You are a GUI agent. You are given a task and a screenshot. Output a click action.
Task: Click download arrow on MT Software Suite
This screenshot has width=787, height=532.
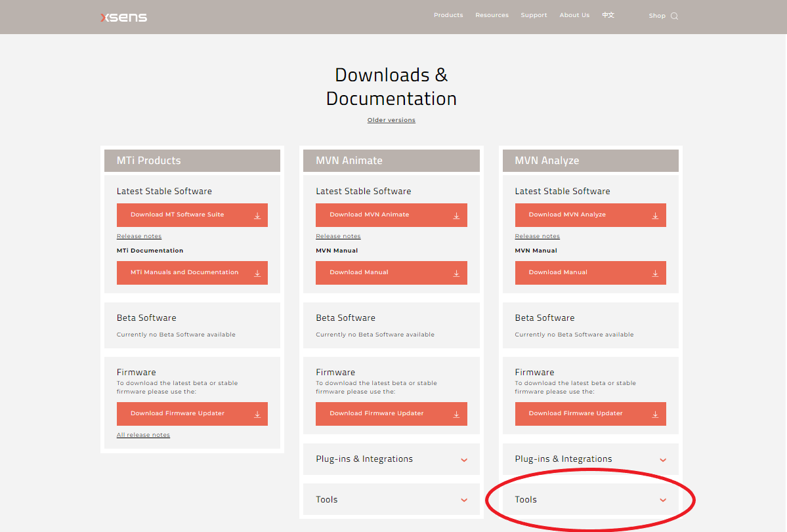(257, 216)
